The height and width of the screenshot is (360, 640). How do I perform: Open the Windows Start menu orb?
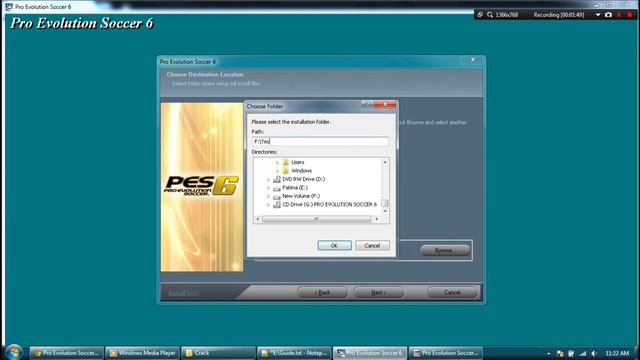click(x=14, y=352)
